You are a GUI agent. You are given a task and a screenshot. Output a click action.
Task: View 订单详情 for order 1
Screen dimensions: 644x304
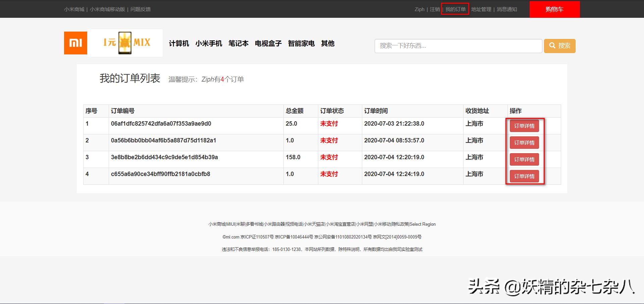coord(524,126)
